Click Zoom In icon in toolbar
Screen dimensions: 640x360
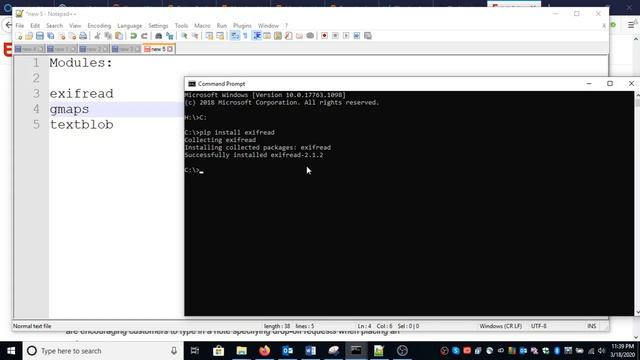184,36
